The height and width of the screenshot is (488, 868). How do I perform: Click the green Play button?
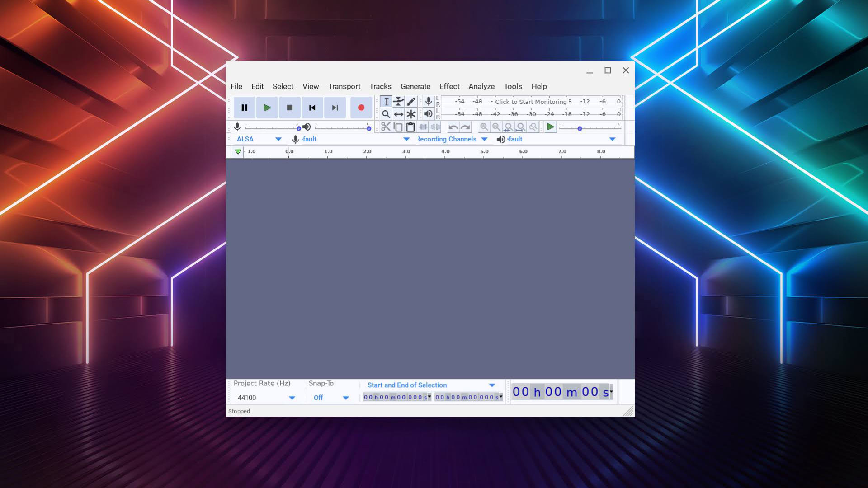click(267, 108)
